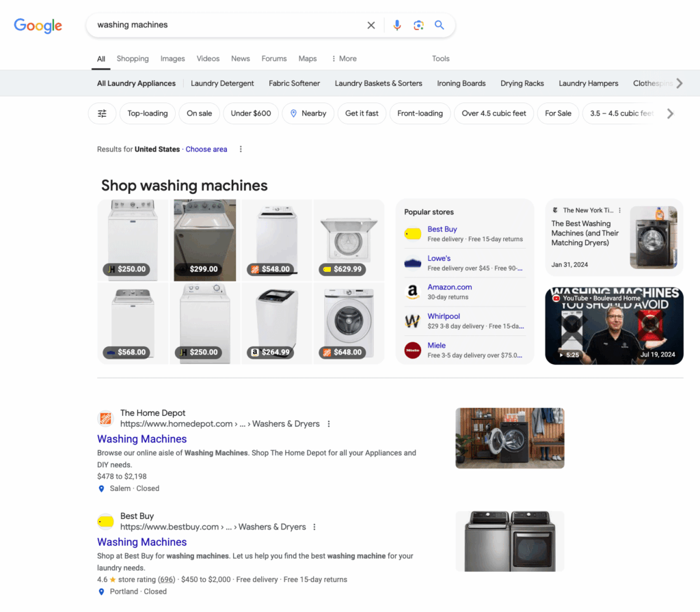
Task: Switch to the Images tab
Action: click(x=172, y=59)
